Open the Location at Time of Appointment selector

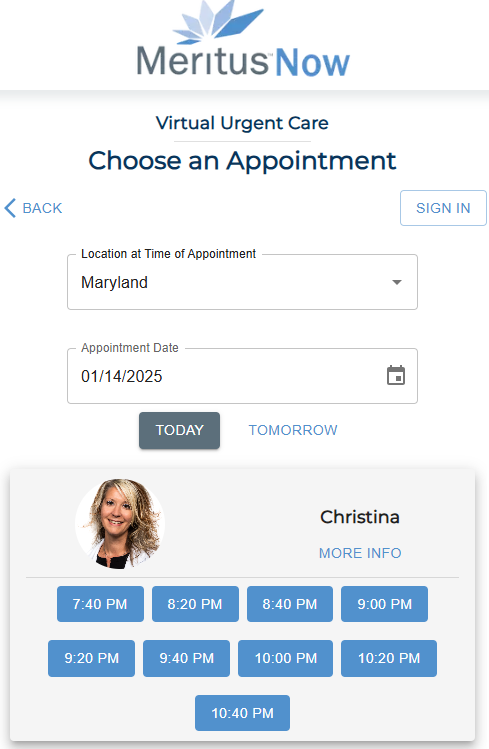point(243,282)
